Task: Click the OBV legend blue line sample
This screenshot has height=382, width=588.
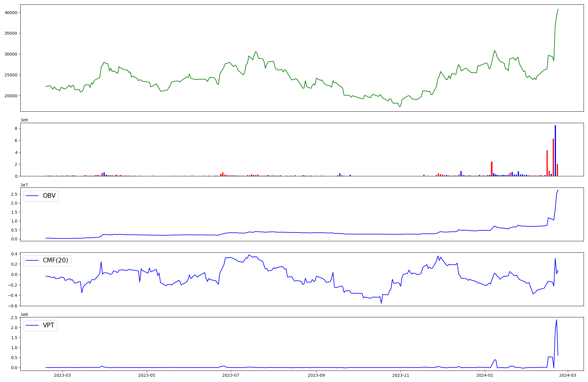Action: pos(32,196)
